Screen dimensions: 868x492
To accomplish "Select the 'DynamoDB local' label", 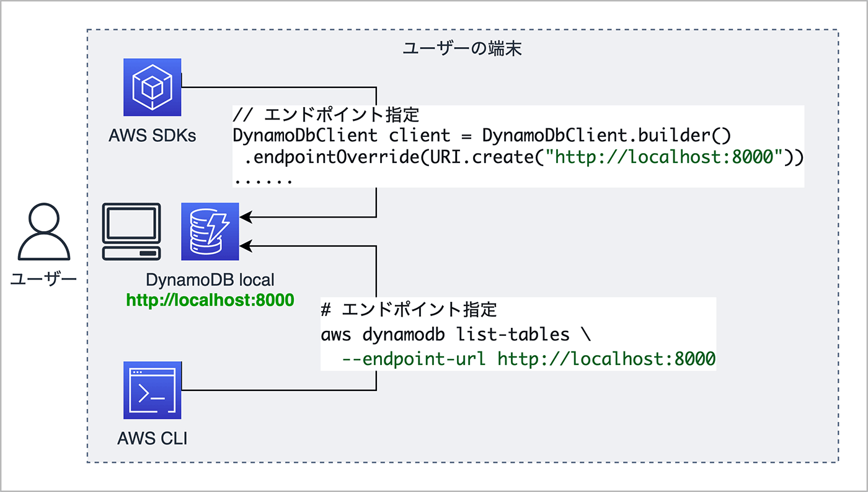I will point(210,279).
